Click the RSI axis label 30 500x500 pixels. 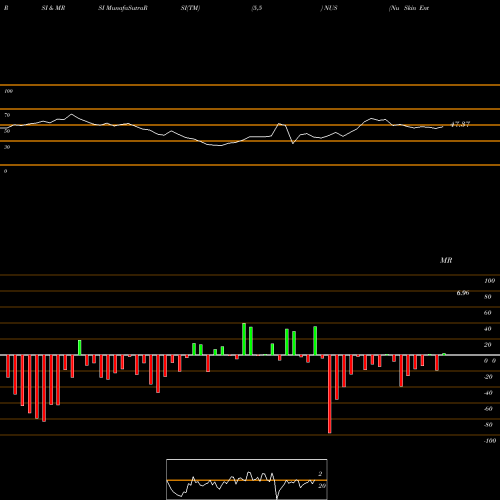pyautogui.click(x=7, y=147)
